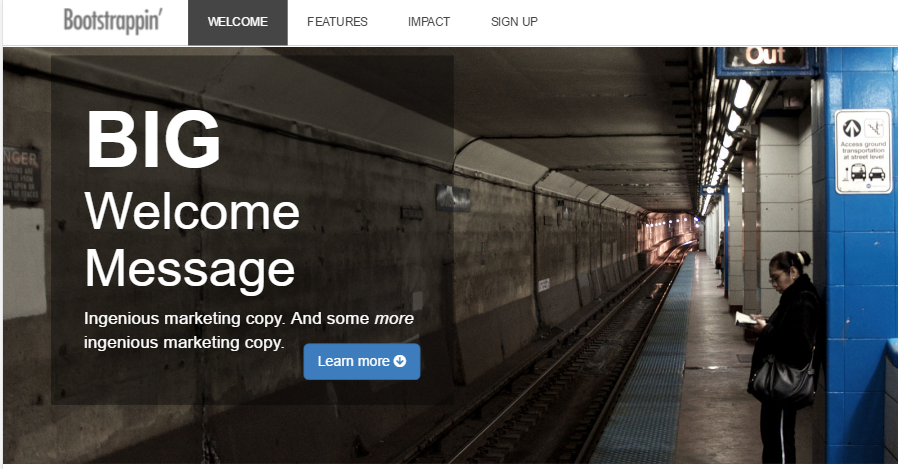
Task: Open the Welcome nav tab
Action: point(238,22)
